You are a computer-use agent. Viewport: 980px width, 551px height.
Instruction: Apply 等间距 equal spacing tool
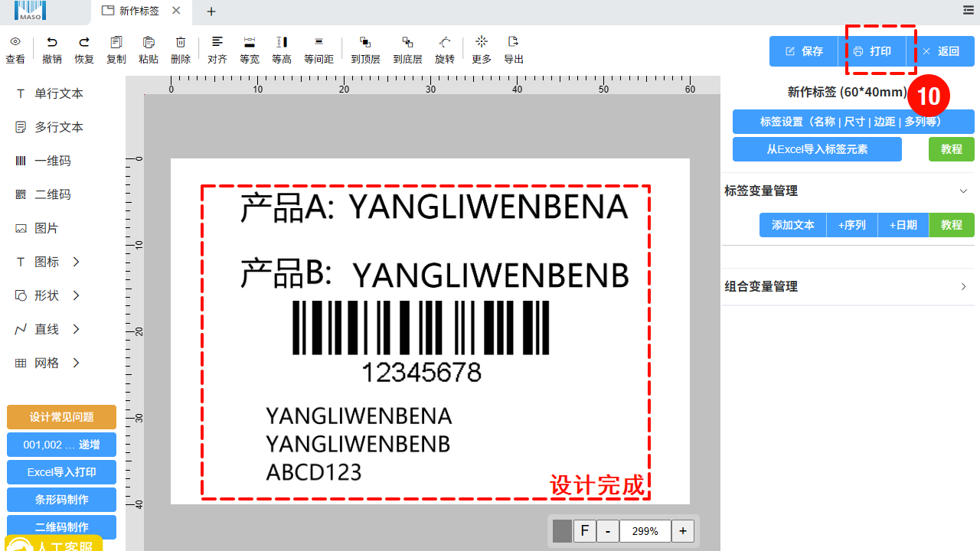pyautogui.click(x=318, y=42)
